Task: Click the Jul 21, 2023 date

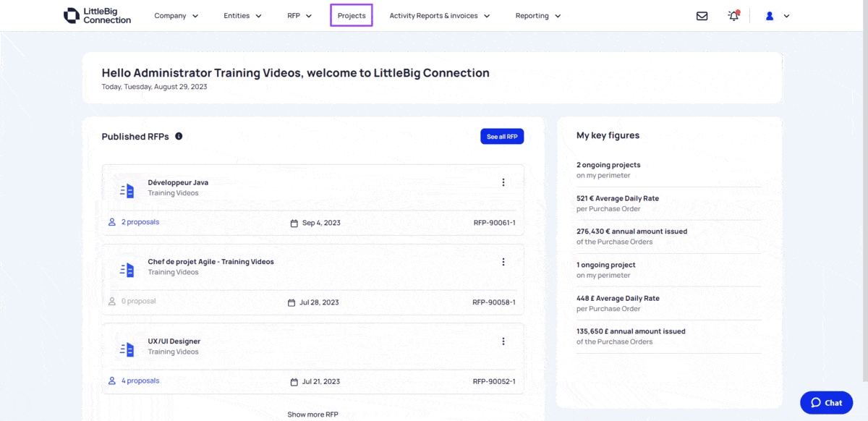Action: (321, 382)
